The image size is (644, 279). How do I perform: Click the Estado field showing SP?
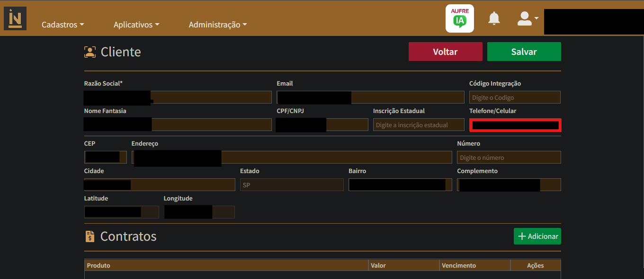pyautogui.click(x=291, y=185)
